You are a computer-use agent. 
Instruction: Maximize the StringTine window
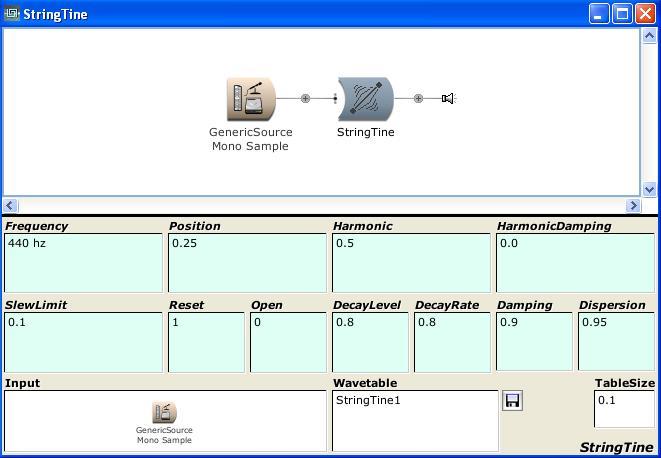point(622,14)
